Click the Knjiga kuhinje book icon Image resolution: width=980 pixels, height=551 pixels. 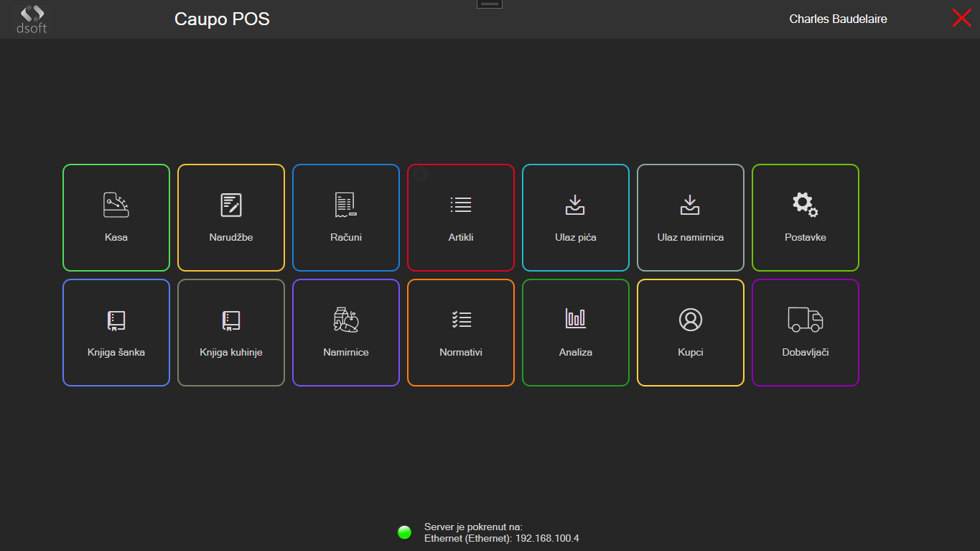tap(231, 320)
